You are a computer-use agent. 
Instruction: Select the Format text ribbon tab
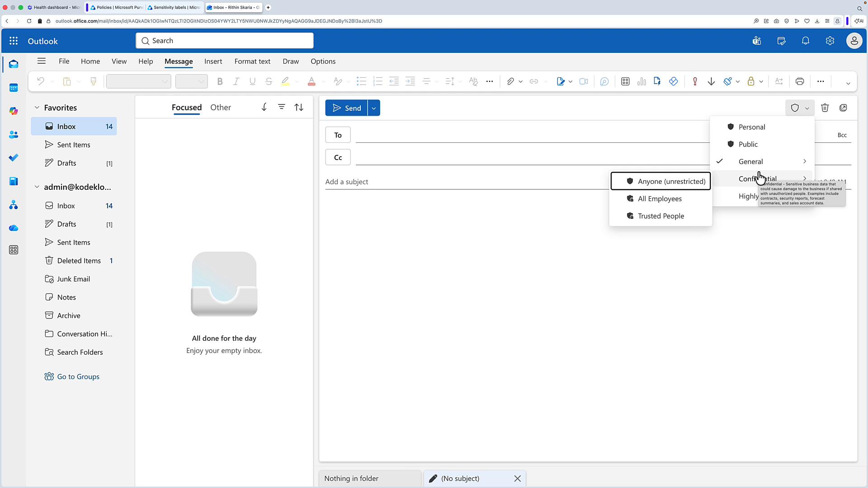252,61
